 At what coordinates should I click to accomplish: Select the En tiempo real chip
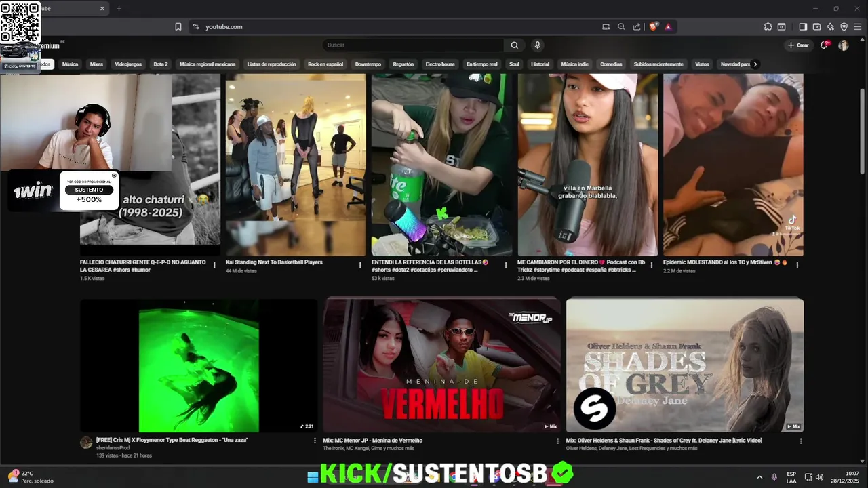tap(482, 64)
